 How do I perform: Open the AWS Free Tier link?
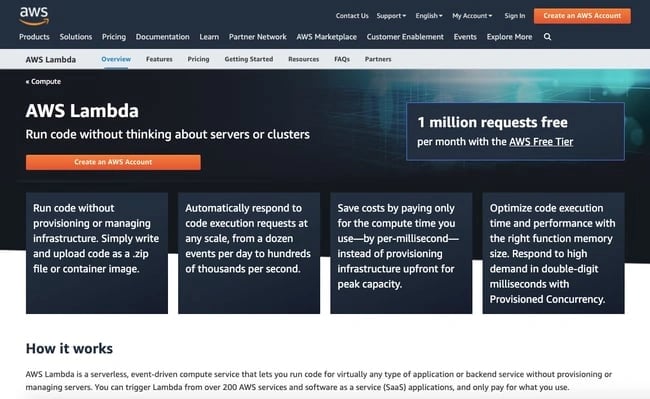click(541, 142)
